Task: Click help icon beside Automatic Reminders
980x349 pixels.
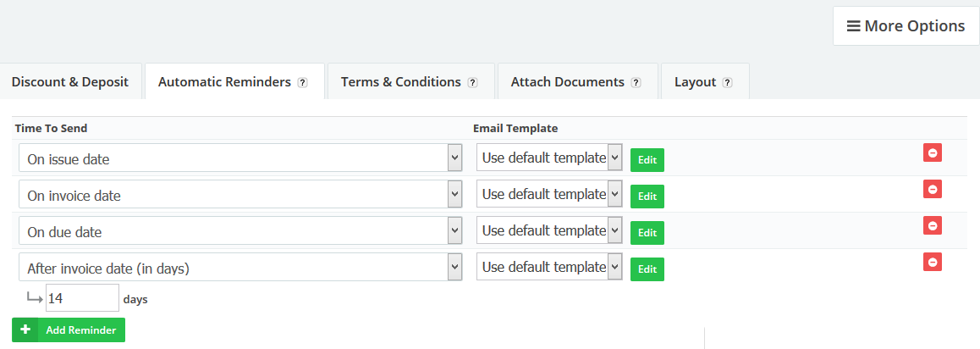Action: 302,83
